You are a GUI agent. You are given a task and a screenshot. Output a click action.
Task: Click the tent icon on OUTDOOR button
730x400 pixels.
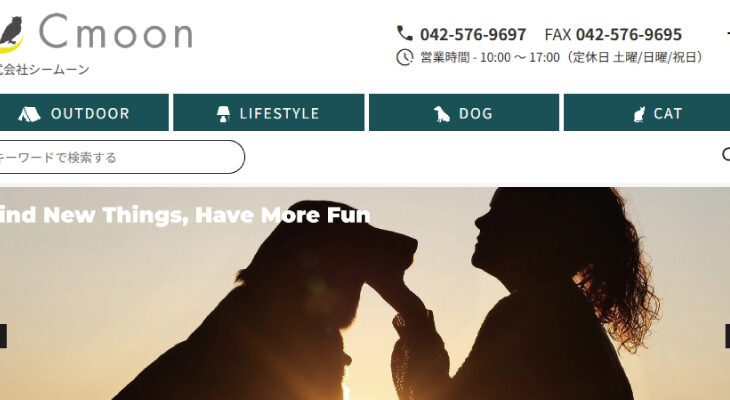[29, 113]
